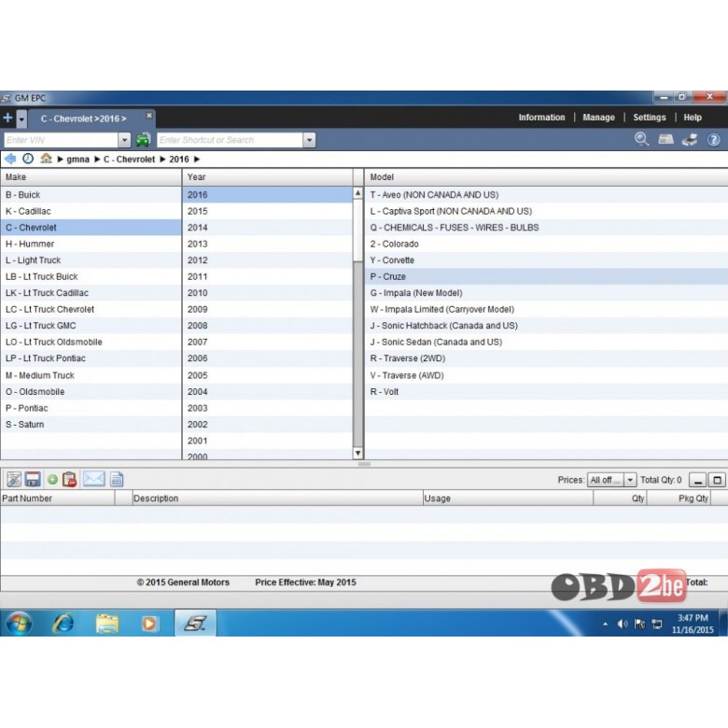This screenshot has width=728, height=728.
Task: Select year 2003
Action: pos(268,408)
